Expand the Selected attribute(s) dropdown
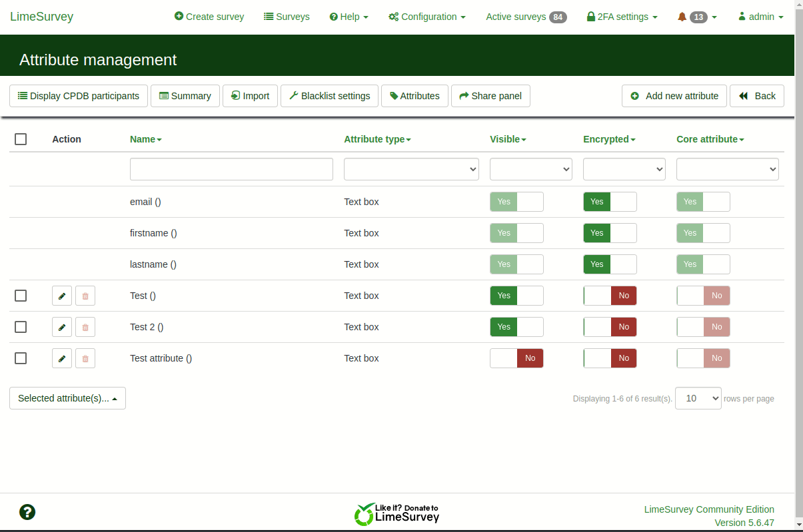This screenshot has height=532, width=803. (67, 398)
